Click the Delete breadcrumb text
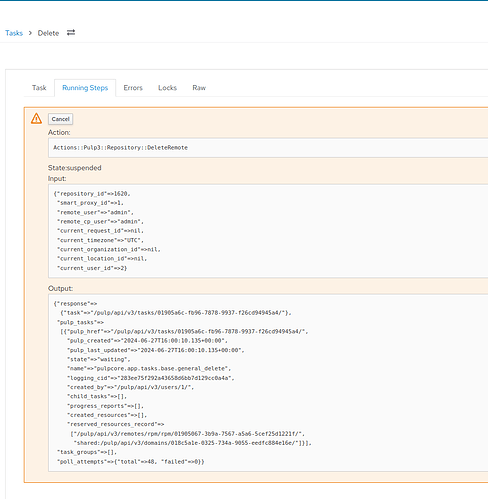The image size is (488, 499). (48, 33)
